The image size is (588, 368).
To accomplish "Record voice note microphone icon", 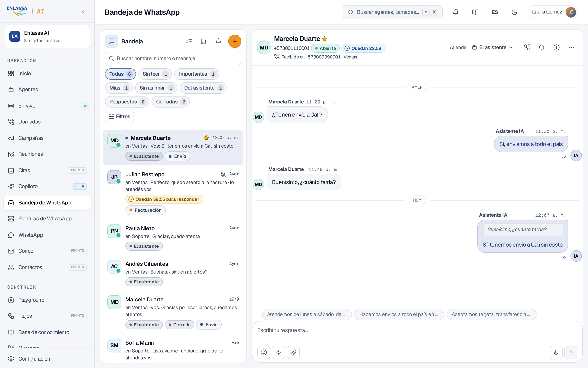I will [x=556, y=352].
